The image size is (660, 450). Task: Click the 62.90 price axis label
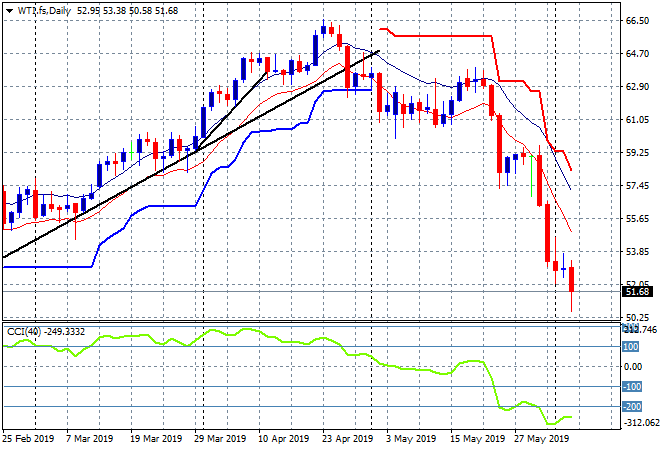637,86
